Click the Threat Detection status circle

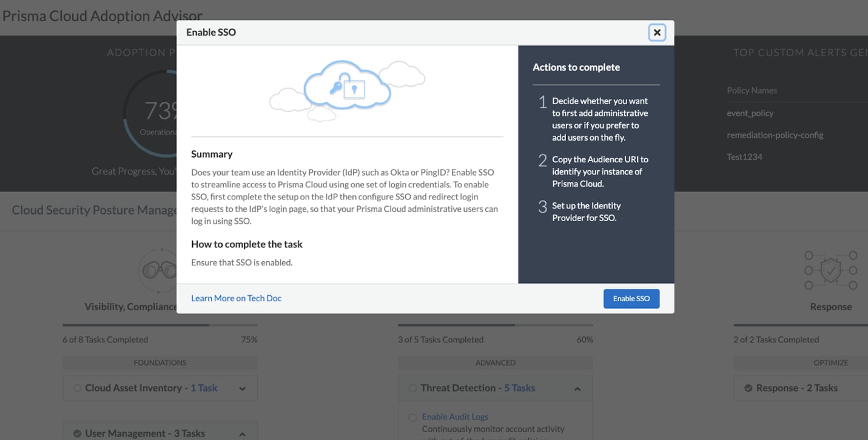click(x=412, y=388)
